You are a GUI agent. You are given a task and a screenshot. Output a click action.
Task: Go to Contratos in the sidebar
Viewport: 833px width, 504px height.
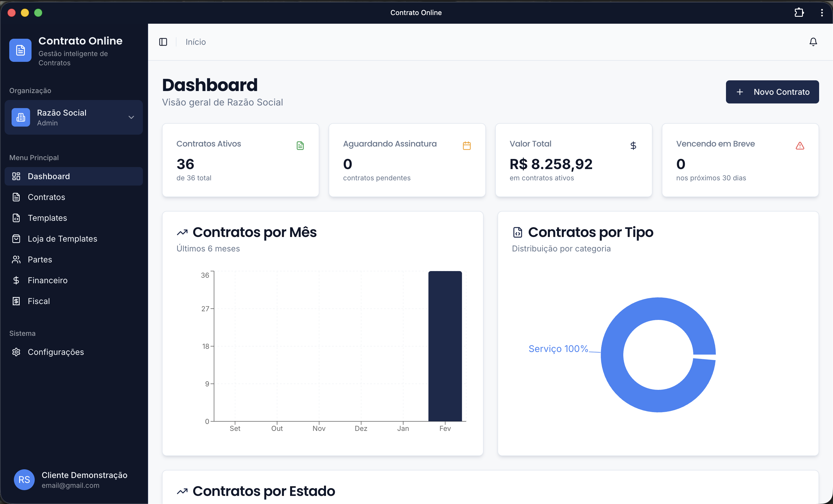(x=74, y=197)
